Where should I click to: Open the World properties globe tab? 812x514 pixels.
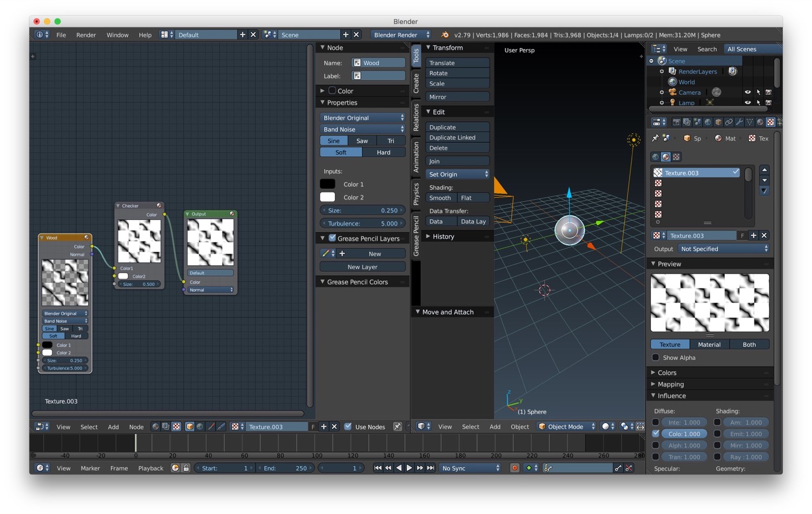(708, 122)
